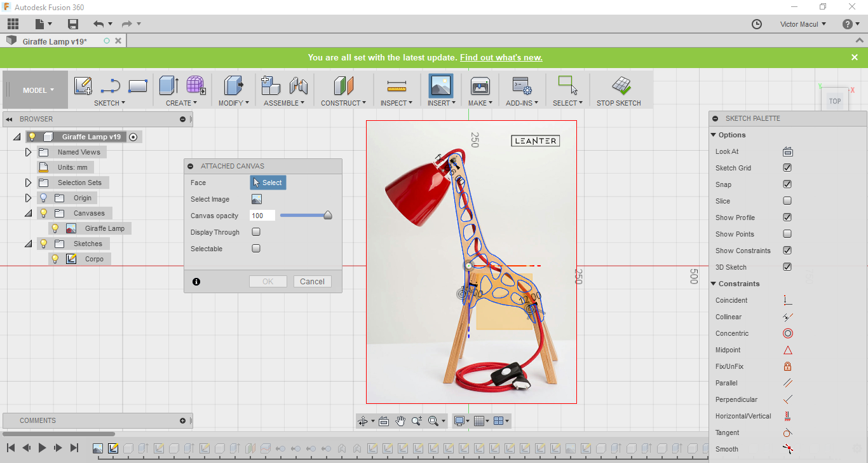Open the data panel grid icon

pyautogui.click(x=13, y=24)
